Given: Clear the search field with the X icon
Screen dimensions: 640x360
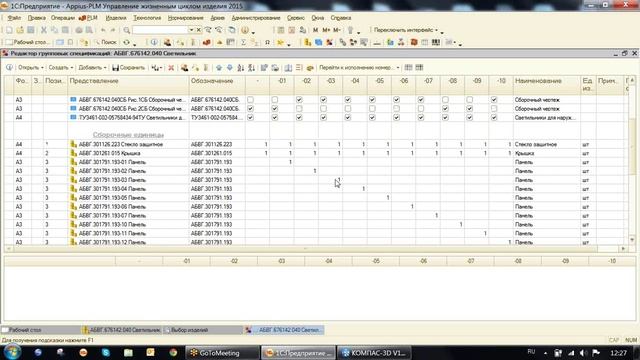Looking at the screenshot, I should pos(199,30).
